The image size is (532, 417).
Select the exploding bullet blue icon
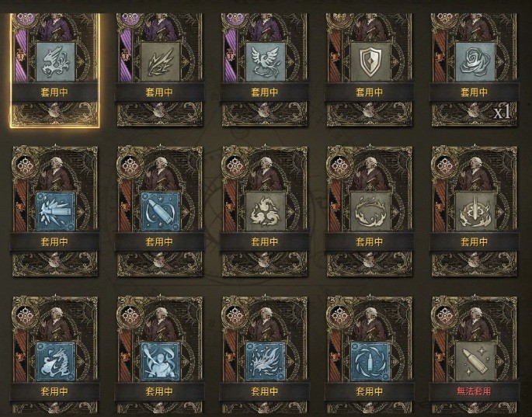(x=55, y=211)
